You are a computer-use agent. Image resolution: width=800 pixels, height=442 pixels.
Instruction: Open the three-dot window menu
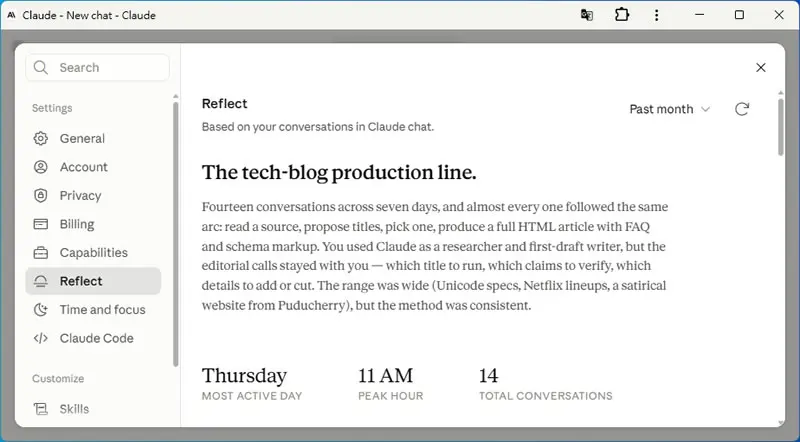click(x=657, y=15)
